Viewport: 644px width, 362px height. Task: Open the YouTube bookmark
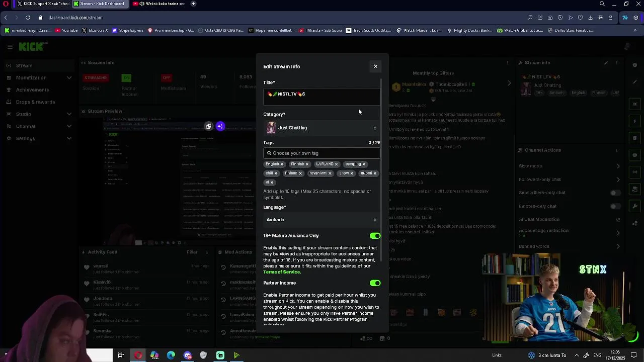(x=66, y=30)
